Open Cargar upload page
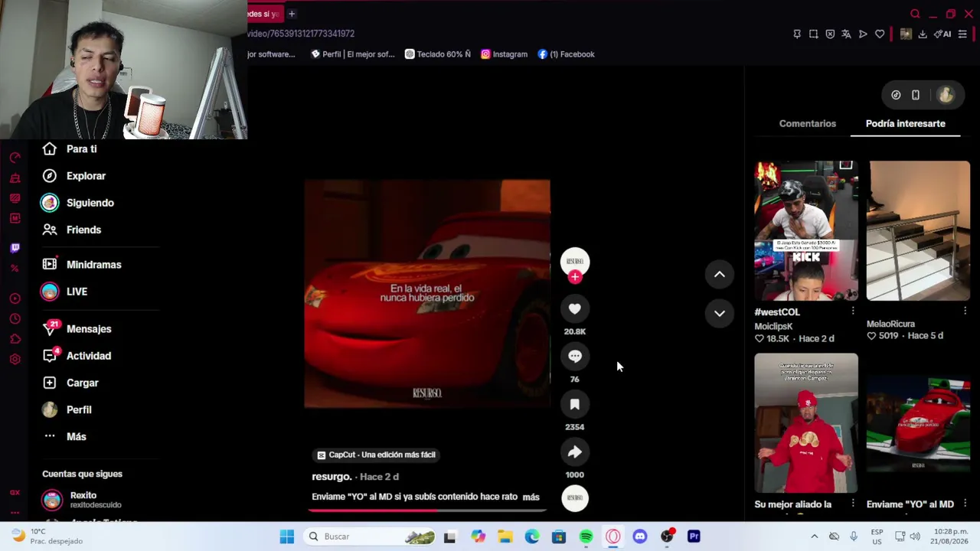This screenshot has height=551, width=980. click(x=82, y=383)
